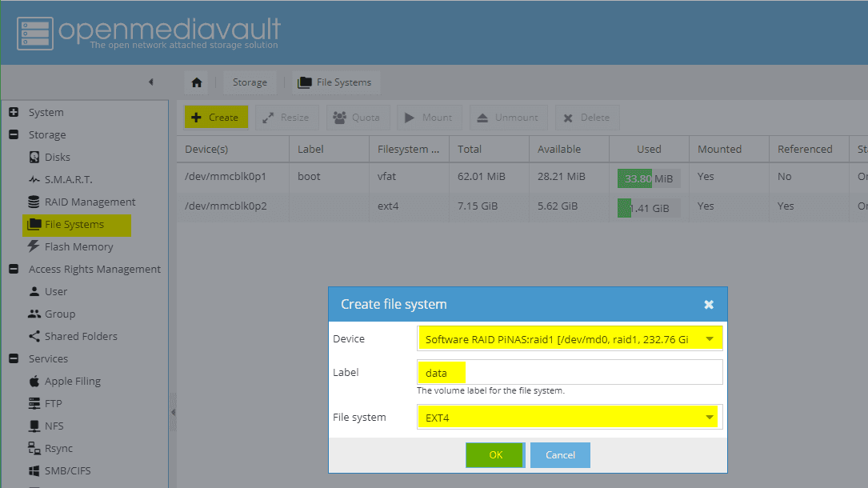This screenshot has height=488, width=868.
Task: Click the home icon in the breadcrumb
Action: click(x=196, y=82)
